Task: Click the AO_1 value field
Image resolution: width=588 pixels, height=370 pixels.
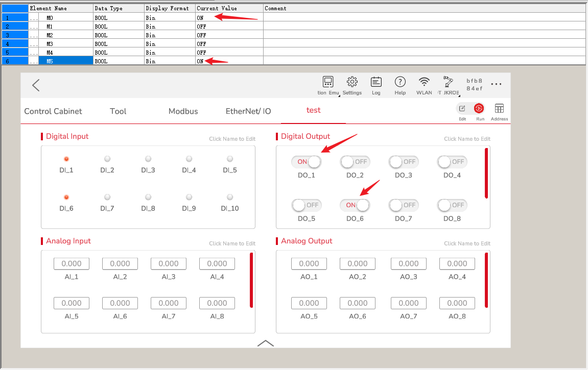Action: [309, 264]
